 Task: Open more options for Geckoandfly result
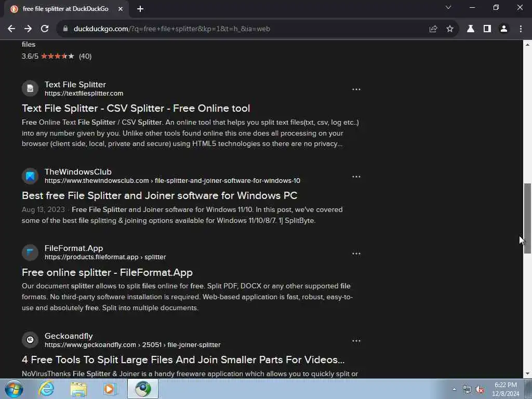356,341
